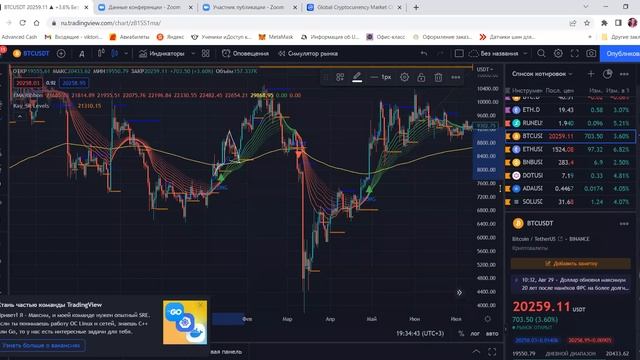Open more options dots in BTCUSDT details panel
640x360 pixels.
pyautogui.click(x=624, y=224)
